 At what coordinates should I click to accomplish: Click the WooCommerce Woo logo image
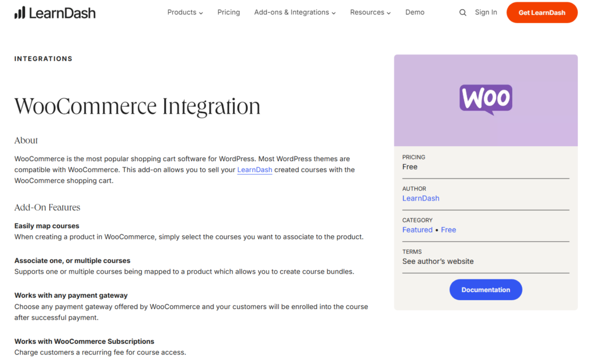pyautogui.click(x=486, y=100)
